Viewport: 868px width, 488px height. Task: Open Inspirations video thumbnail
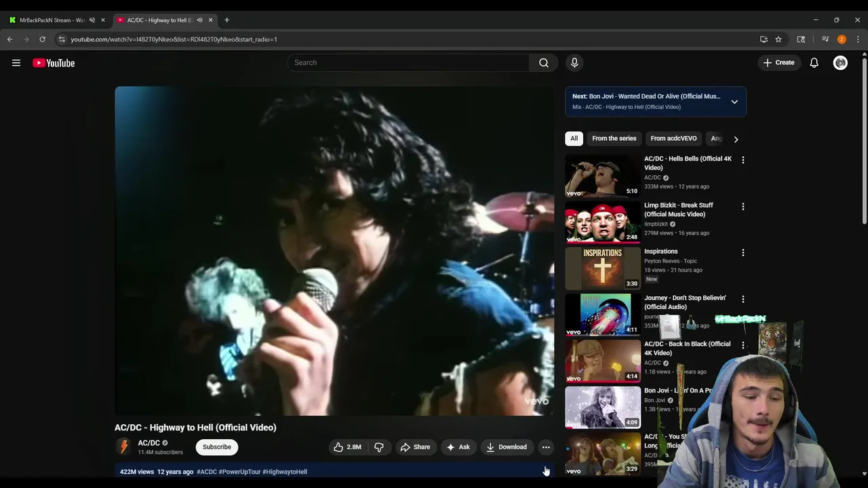(x=603, y=268)
